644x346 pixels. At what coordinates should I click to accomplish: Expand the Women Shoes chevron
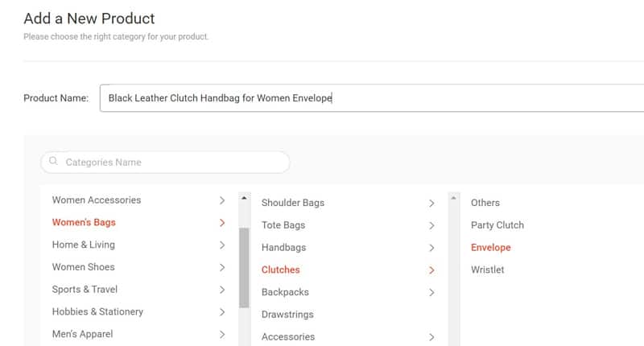pyautogui.click(x=222, y=267)
